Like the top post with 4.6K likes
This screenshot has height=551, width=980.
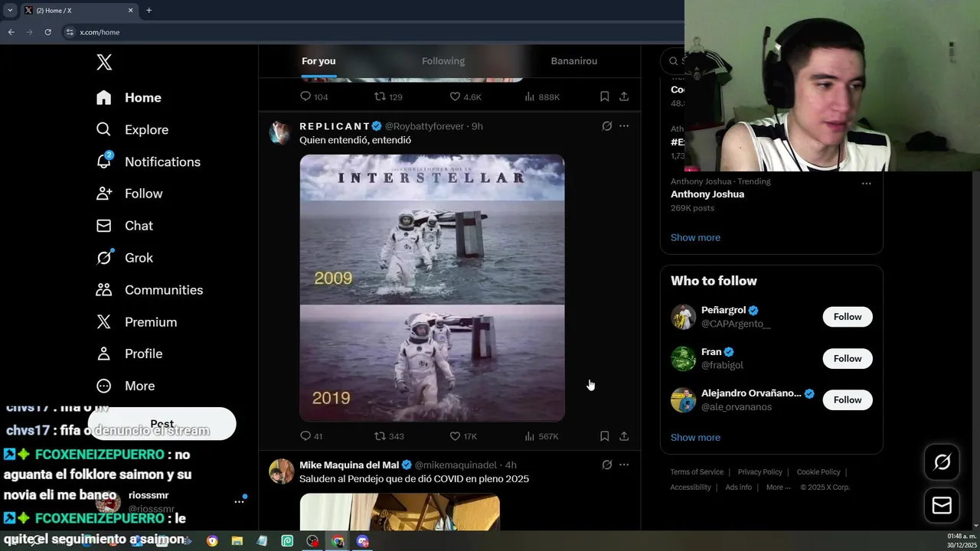point(465,96)
